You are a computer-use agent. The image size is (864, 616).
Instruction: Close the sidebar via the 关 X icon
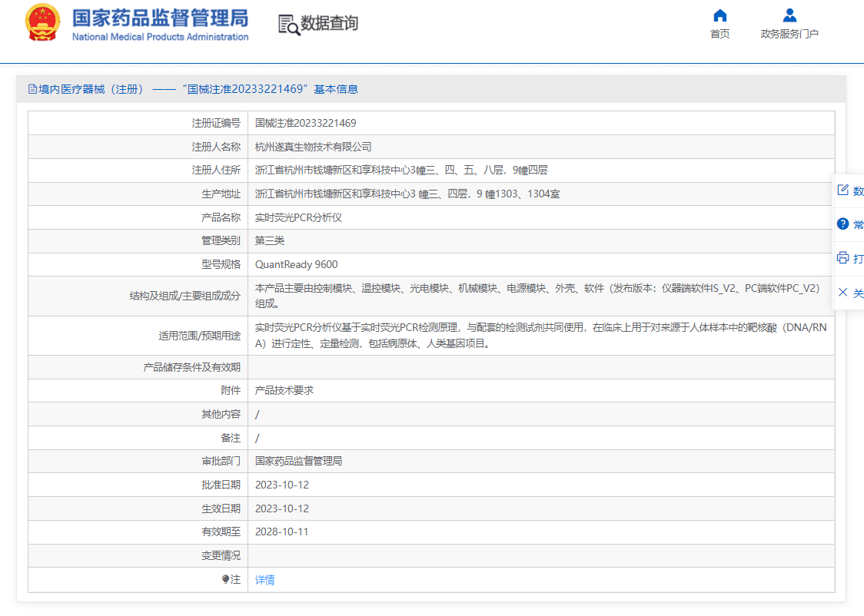(x=843, y=292)
